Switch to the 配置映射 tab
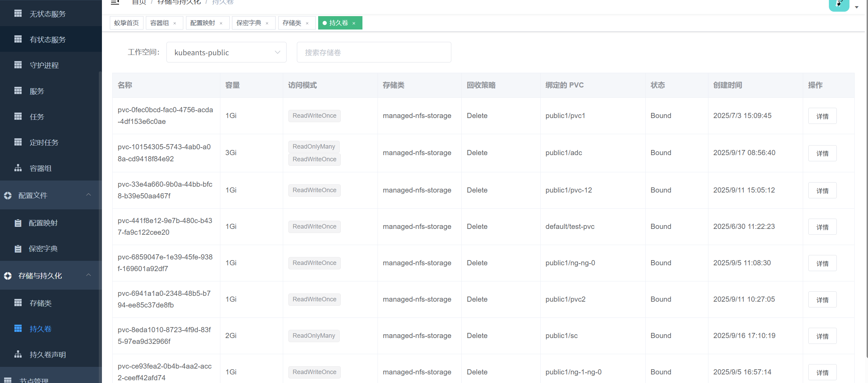Viewport: 868px width, 383px height. [x=202, y=23]
